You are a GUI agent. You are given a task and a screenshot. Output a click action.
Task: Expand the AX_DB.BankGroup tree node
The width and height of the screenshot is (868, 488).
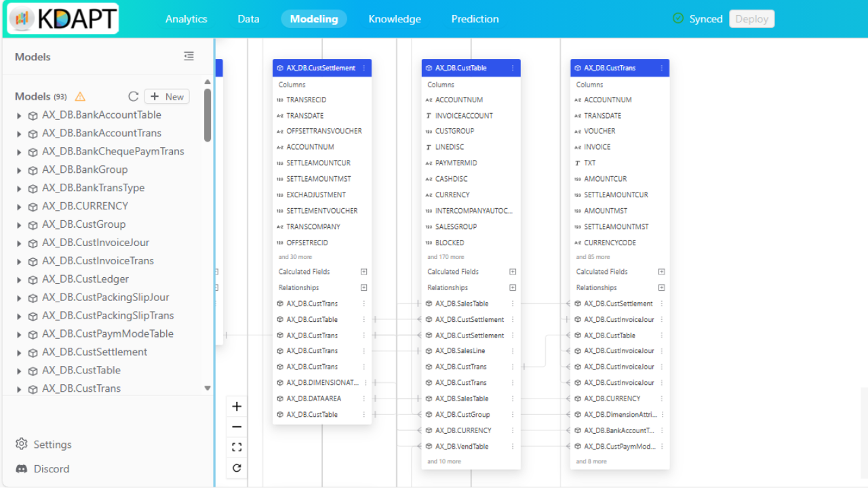point(19,170)
